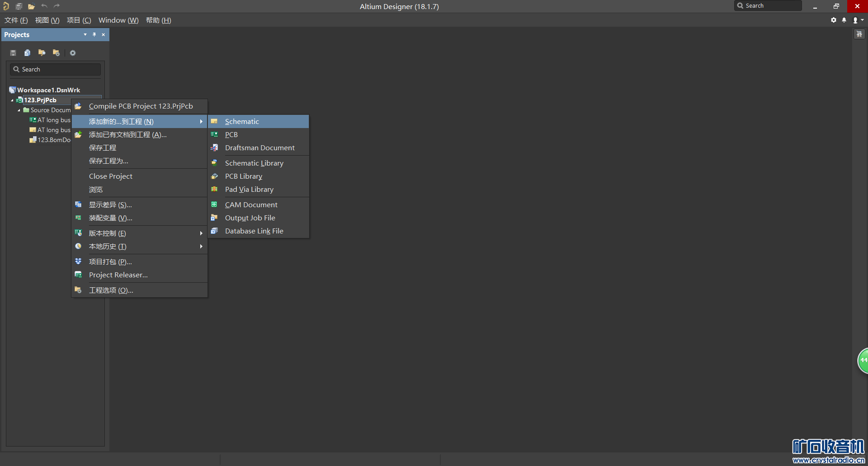Choose Pad Via Library

tap(259, 189)
